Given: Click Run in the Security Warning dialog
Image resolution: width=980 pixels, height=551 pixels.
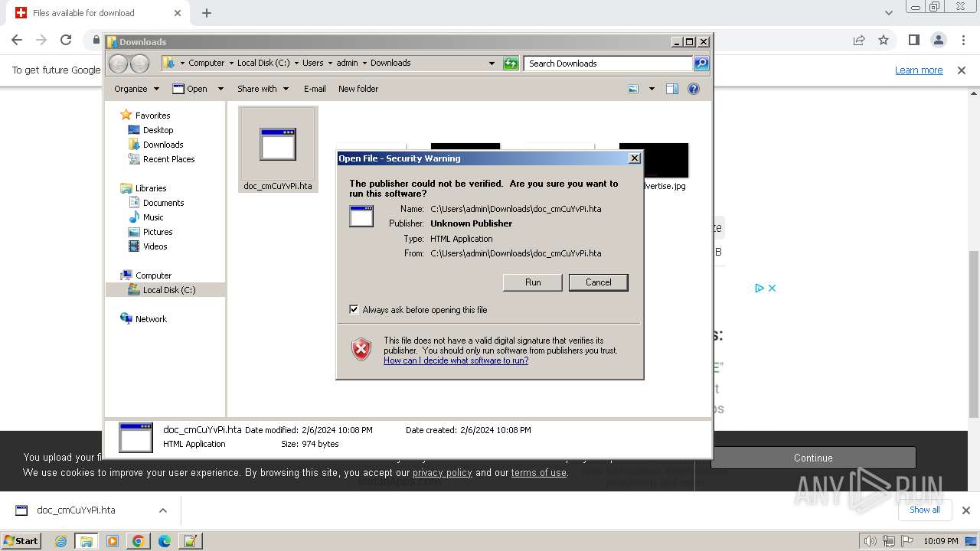Looking at the screenshot, I should pyautogui.click(x=533, y=282).
